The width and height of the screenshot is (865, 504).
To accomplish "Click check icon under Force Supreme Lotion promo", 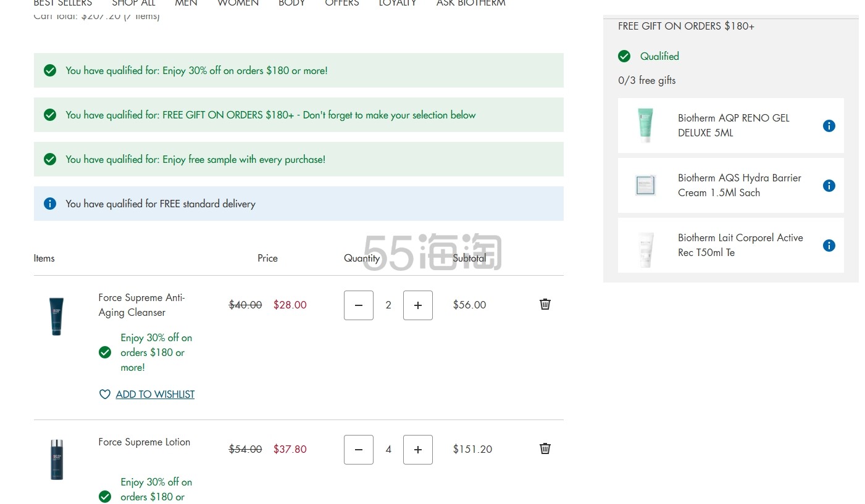I will tap(105, 497).
